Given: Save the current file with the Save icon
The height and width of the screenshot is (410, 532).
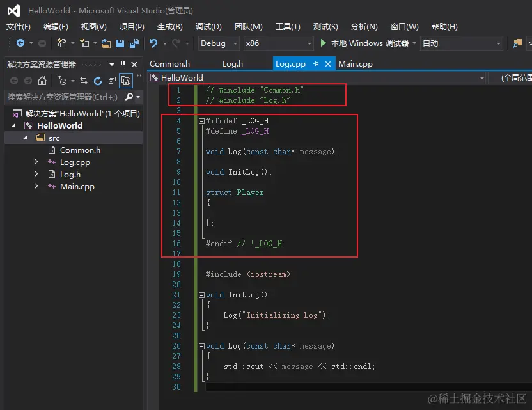Looking at the screenshot, I should (x=120, y=43).
